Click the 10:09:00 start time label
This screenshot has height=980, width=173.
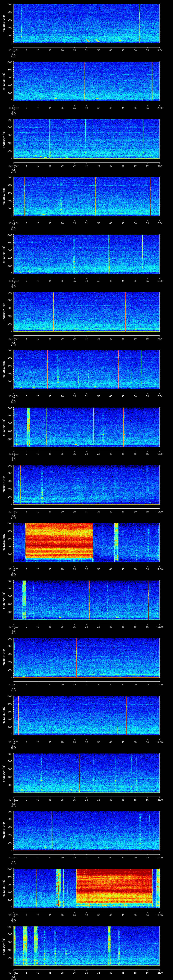[x=14, y=511]
